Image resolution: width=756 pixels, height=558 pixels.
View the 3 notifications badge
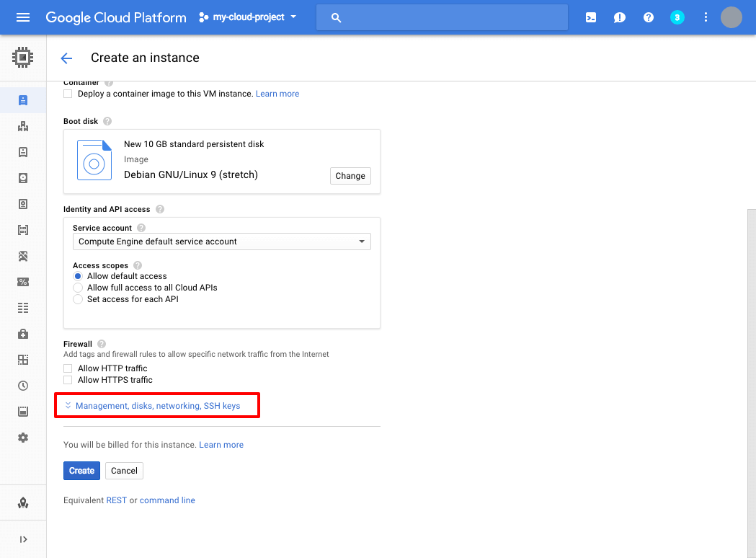coord(677,17)
